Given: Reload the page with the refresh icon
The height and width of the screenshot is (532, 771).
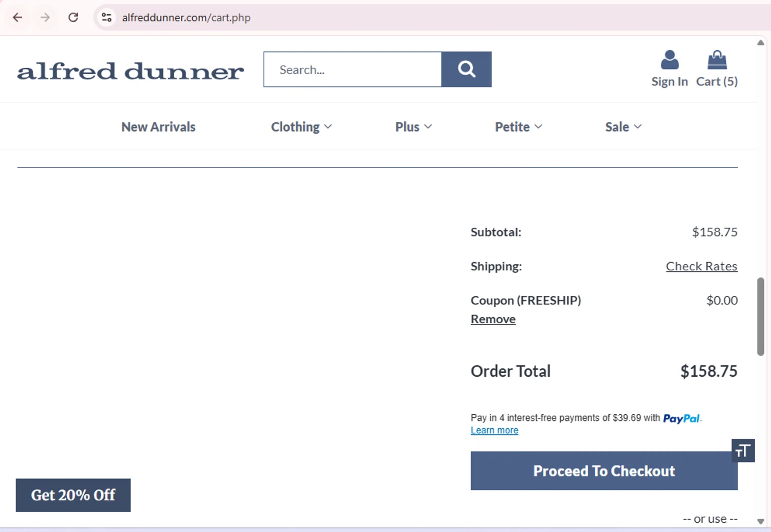Looking at the screenshot, I should [x=74, y=17].
